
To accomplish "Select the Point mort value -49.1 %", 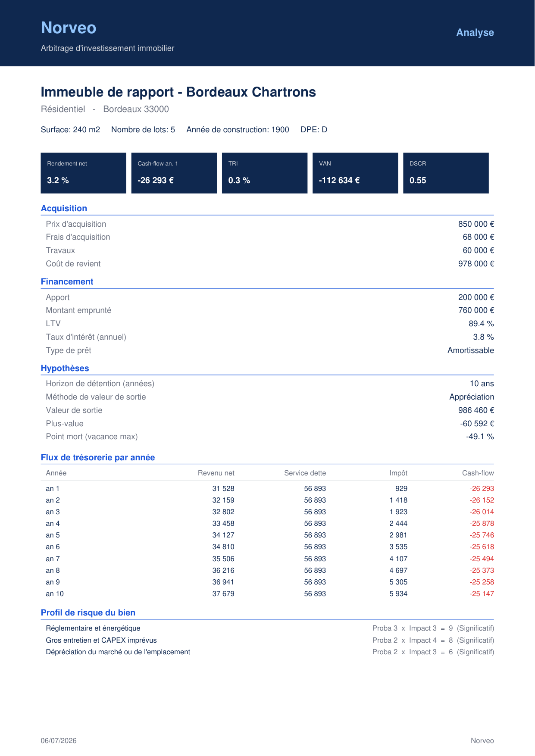I will click(x=480, y=437).
